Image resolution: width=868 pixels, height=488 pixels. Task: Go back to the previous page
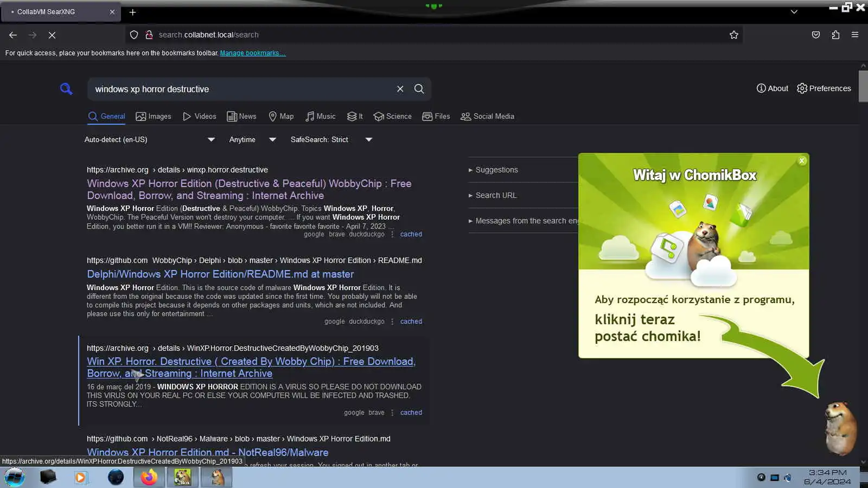13,35
